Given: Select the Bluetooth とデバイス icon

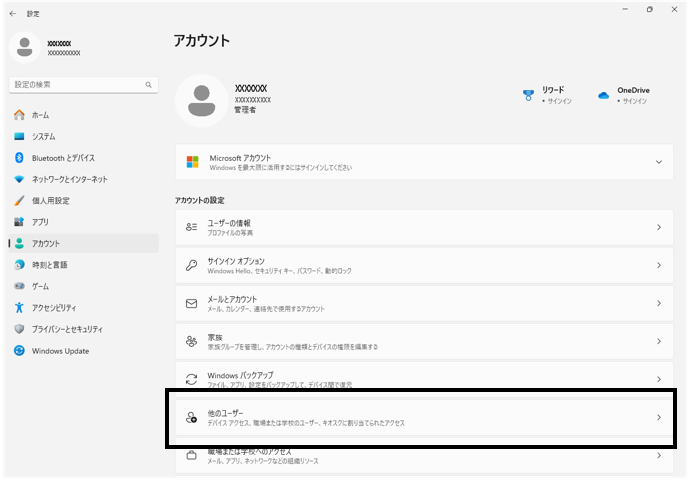Looking at the screenshot, I should (19, 158).
